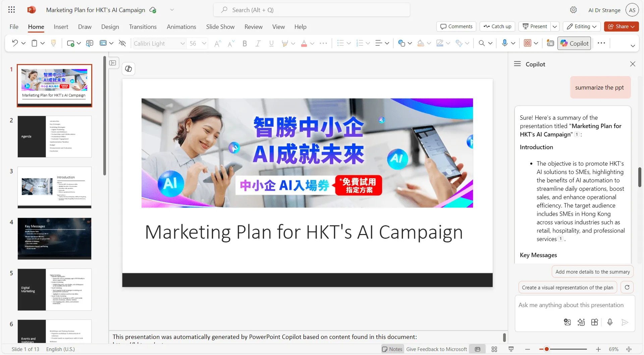Switch to the Design tab
Viewport: 644px width, 355px height.
pyautogui.click(x=110, y=26)
